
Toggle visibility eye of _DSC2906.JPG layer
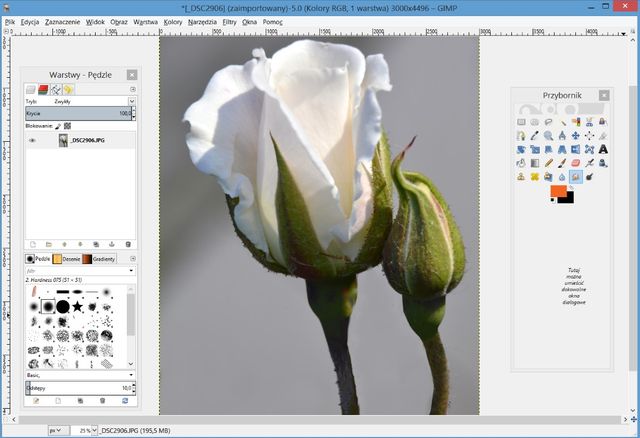[32, 141]
